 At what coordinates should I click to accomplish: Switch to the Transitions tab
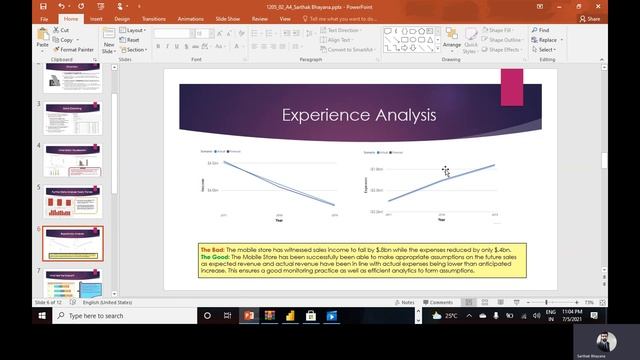pyautogui.click(x=154, y=19)
